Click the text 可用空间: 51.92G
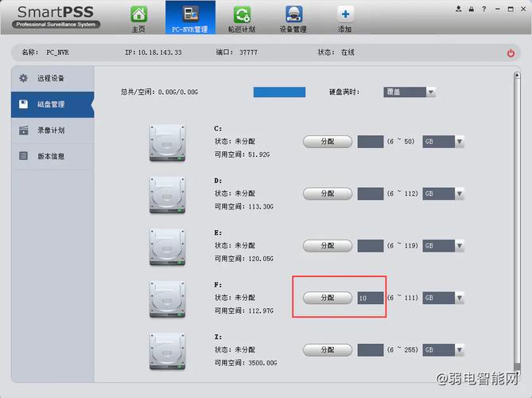The image size is (532, 398). [x=242, y=154]
